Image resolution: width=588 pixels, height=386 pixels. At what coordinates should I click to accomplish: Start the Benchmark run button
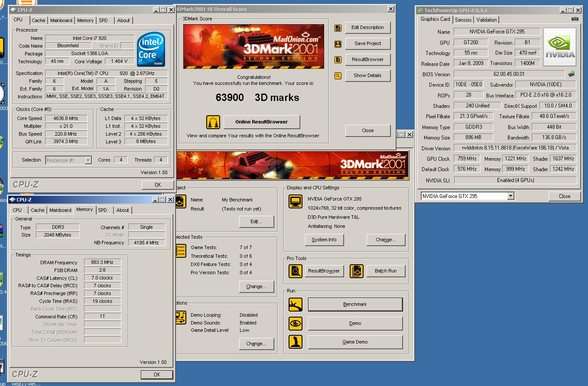coord(355,305)
